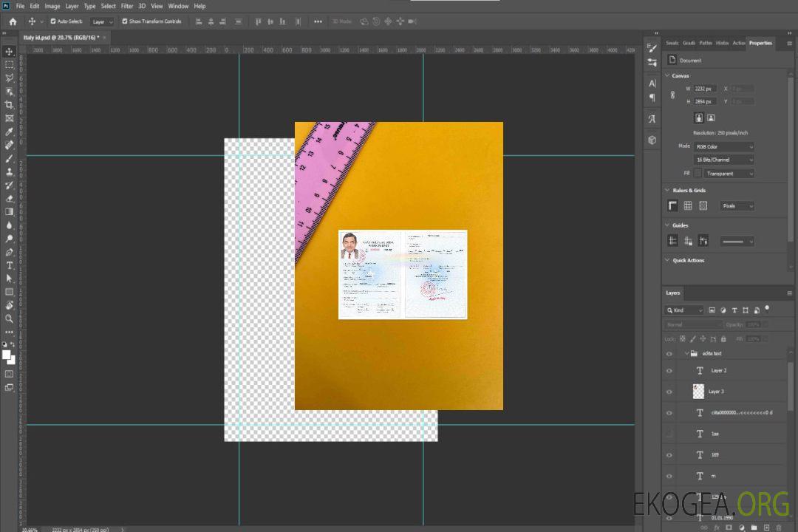Show the hidden '1aa' text layer

point(669,434)
